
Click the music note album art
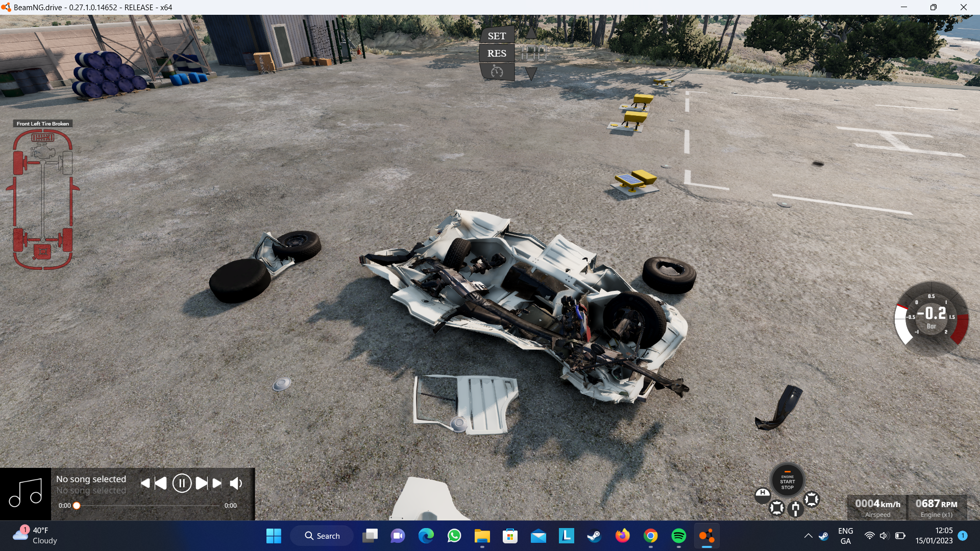click(x=26, y=494)
